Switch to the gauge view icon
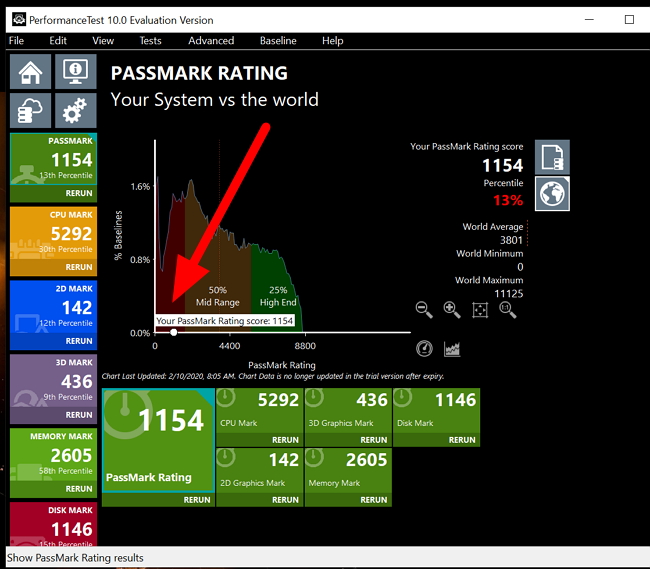 pyautogui.click(x=424, y=349)
